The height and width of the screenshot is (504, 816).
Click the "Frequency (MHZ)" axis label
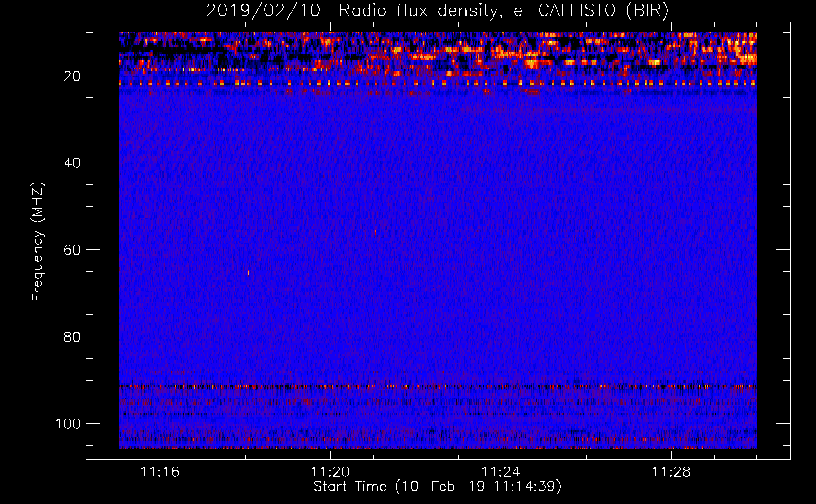pos(38,242)
